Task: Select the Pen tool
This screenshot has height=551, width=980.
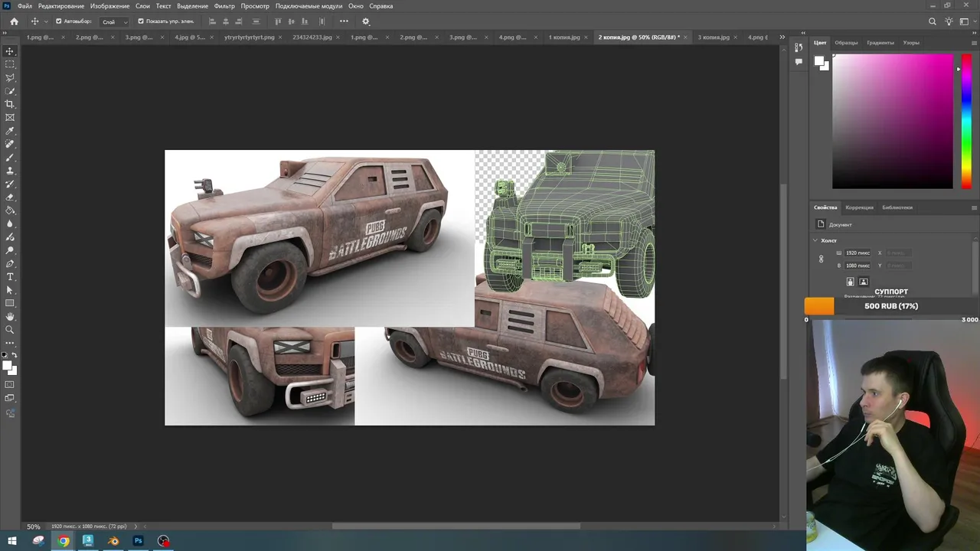Action: 10,263
